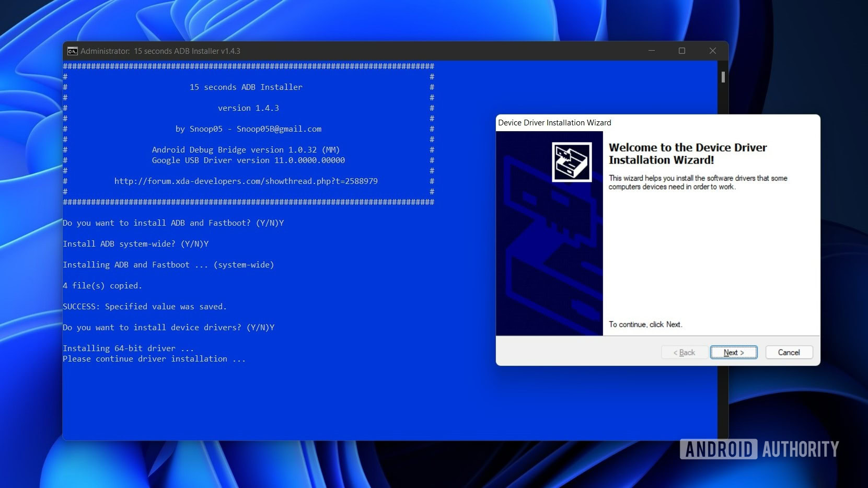Click the 'This wizard helps you install' description
The height and width of the screenshot is (488, 868).
click(698, 182)
